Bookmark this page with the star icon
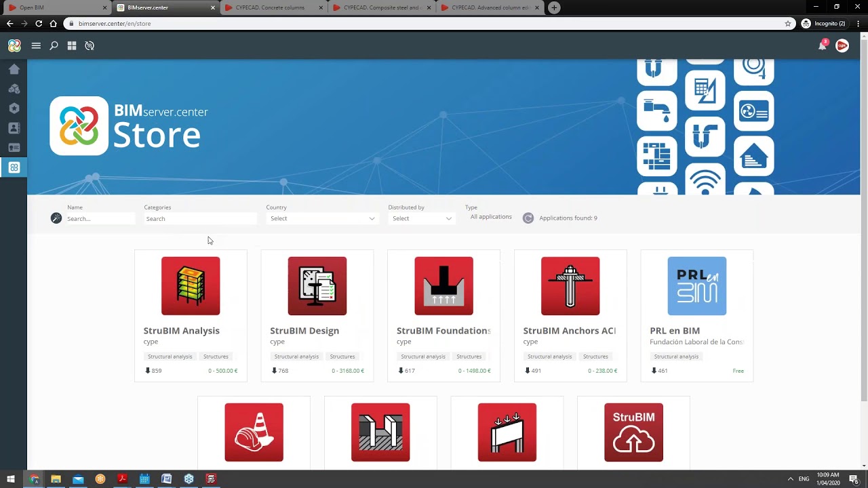The image size is (868, 488). [788, 24]
